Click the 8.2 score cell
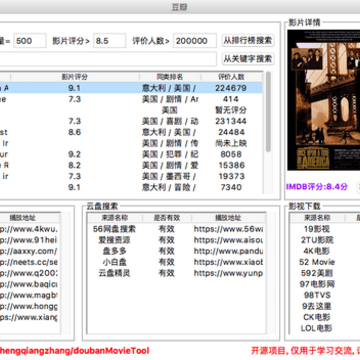The height and width of the screenshot is (360, 360). point(74,165)
